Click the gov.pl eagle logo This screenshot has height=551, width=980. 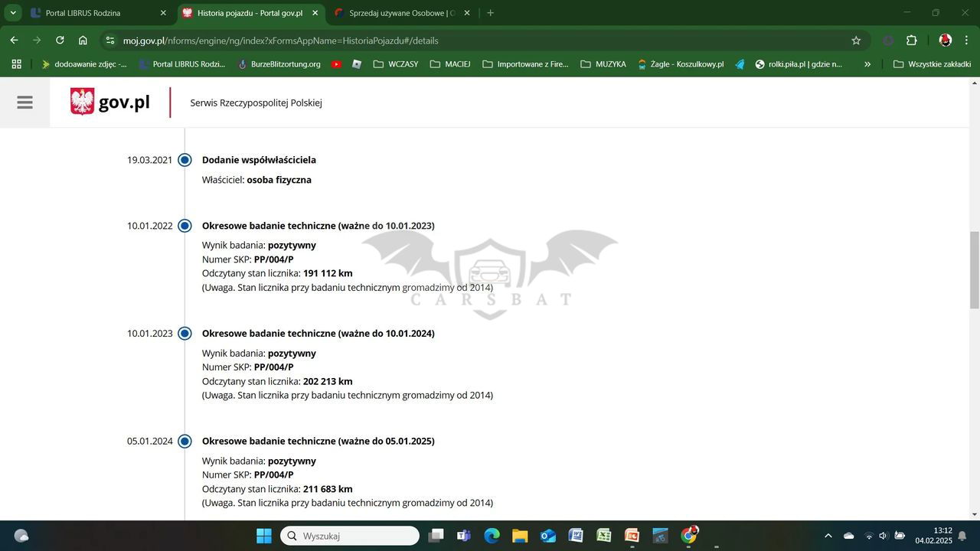click(x=82, y=102)
